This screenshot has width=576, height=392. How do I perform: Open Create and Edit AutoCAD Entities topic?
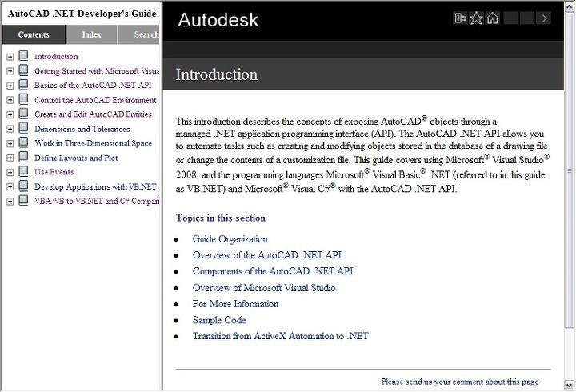93,114
